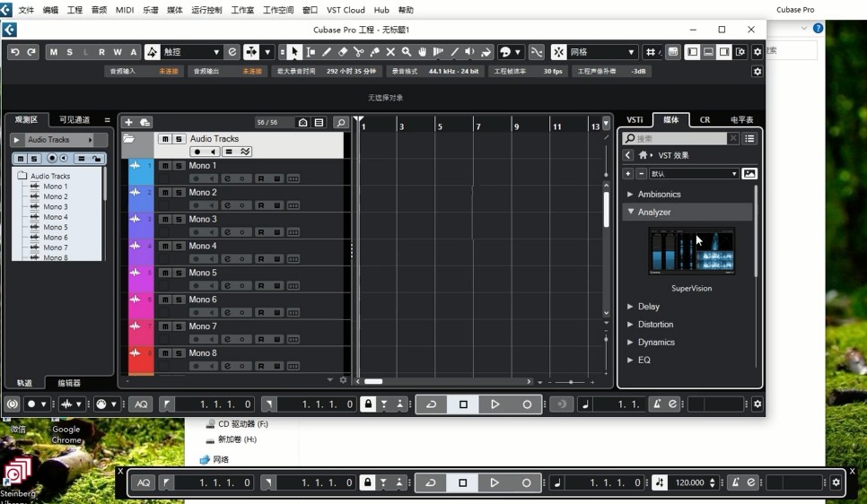Toggle Snap to Zero Crossing button
The width and height of the screenshot is (867, 504).
(537, 52)
